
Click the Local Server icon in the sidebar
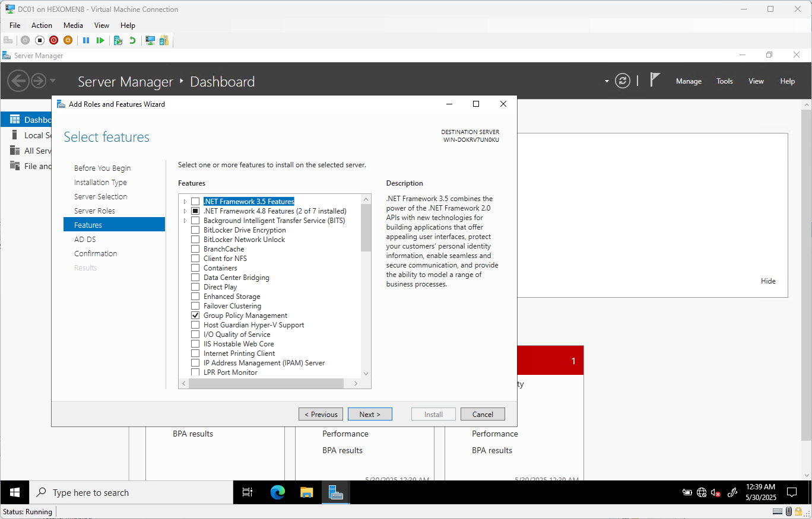(x=15, y=135)
